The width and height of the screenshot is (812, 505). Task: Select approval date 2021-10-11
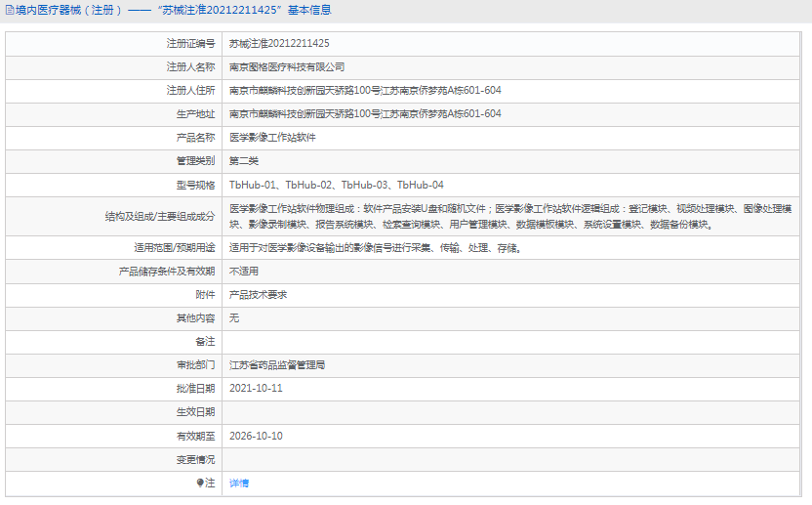click(x=256, y=389)
